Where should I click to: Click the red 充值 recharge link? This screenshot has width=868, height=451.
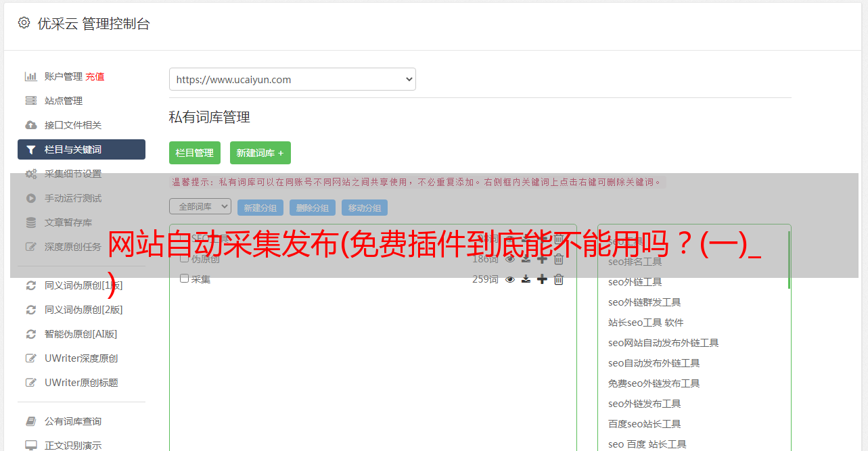pyautogui.click(x=95, y=76)
